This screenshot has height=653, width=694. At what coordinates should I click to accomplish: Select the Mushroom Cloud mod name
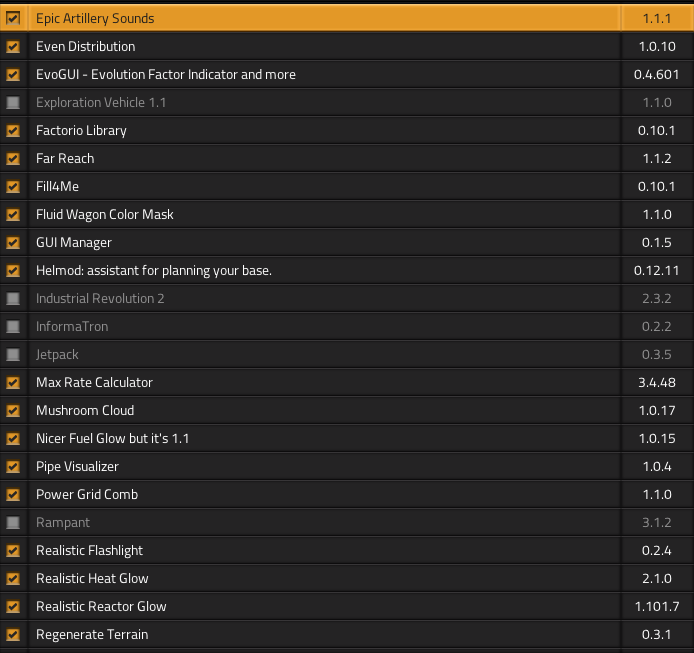click(85, 410)
